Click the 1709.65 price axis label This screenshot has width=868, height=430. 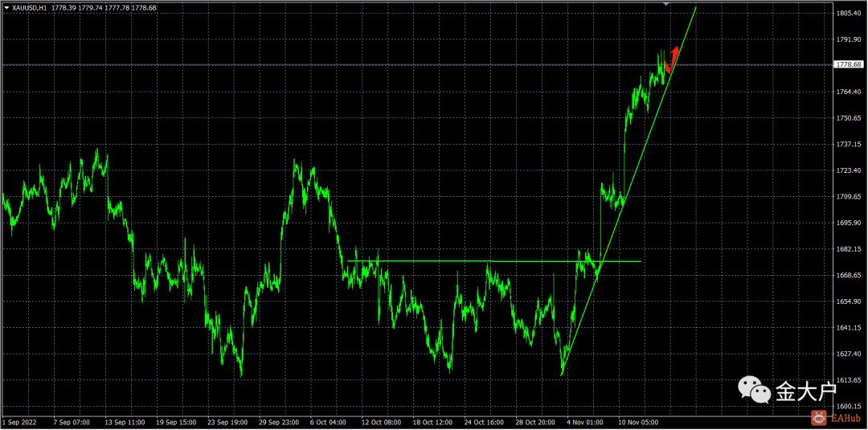[x=848, y=196]
